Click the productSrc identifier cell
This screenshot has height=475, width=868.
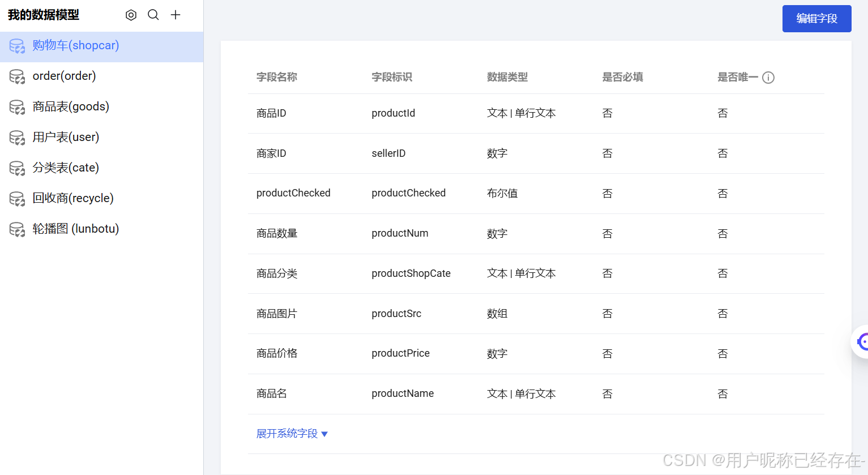(x=396, y=314)
